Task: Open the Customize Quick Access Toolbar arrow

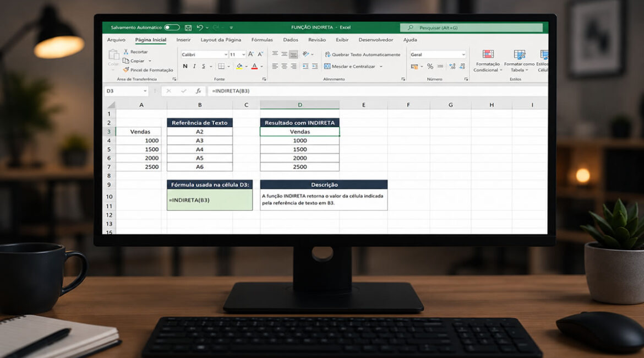Action: tap(231, 28)
